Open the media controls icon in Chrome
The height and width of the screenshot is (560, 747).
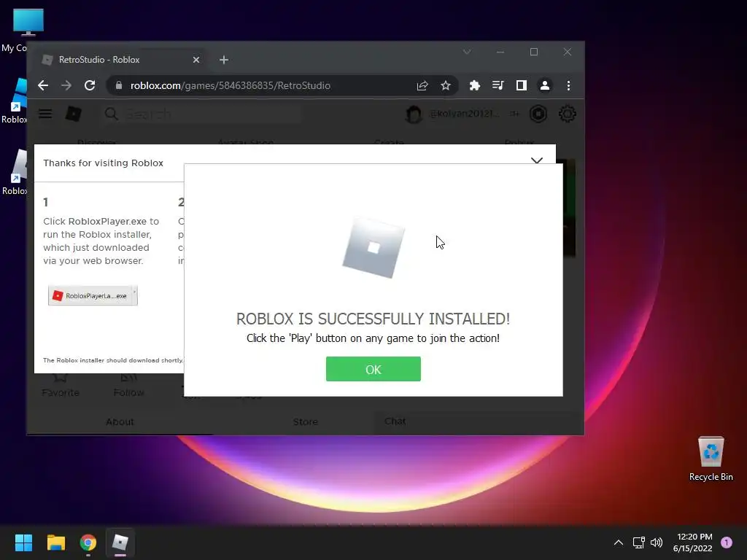(x=498, y=86)
